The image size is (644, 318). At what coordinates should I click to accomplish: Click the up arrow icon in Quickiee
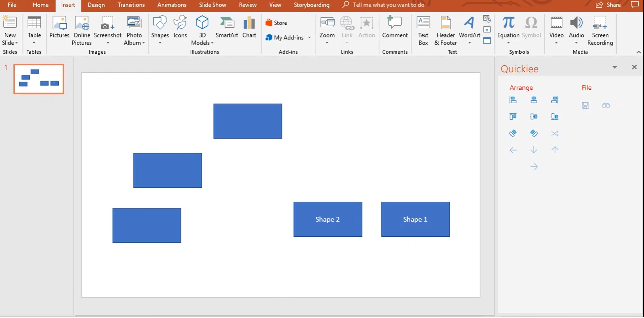555,150
